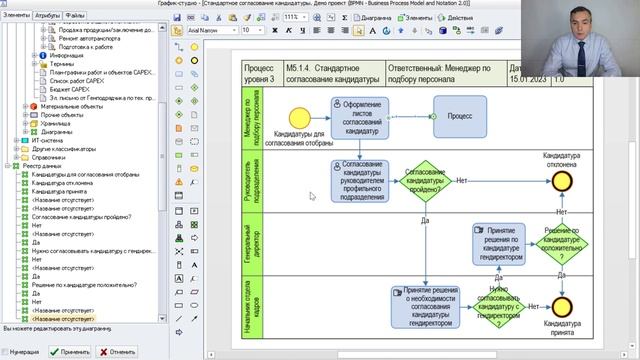The image size is (640, 360).
Task: Click the Отменить button
Action: point(118,351)
